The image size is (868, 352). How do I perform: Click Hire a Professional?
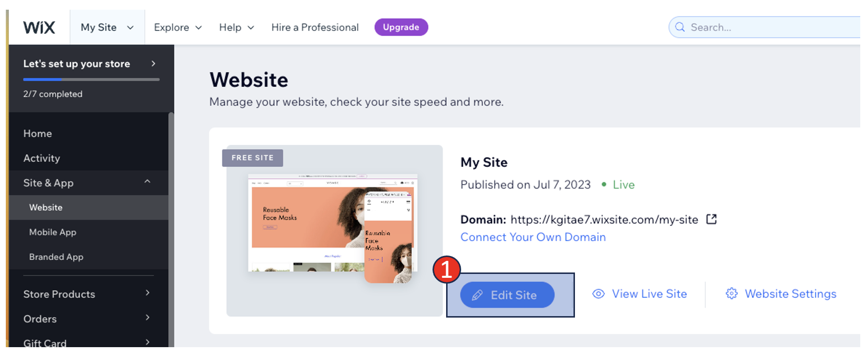click(315, 27)
